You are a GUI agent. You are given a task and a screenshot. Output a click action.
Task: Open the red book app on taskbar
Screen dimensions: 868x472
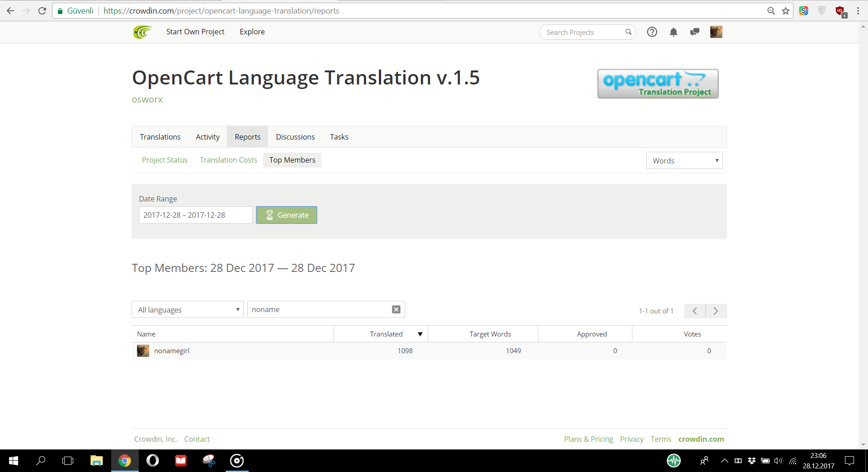(181, 461)
